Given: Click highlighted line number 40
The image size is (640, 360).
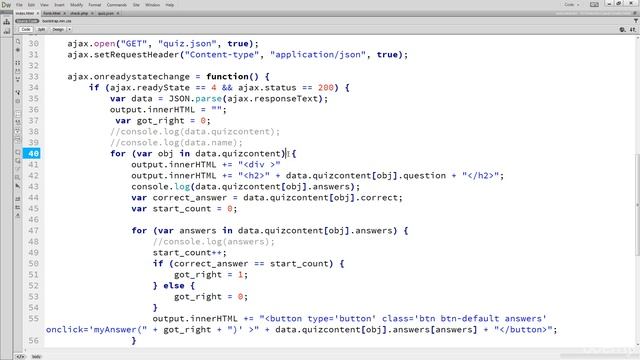Looking at the screenshot, I should click(31, 153).
